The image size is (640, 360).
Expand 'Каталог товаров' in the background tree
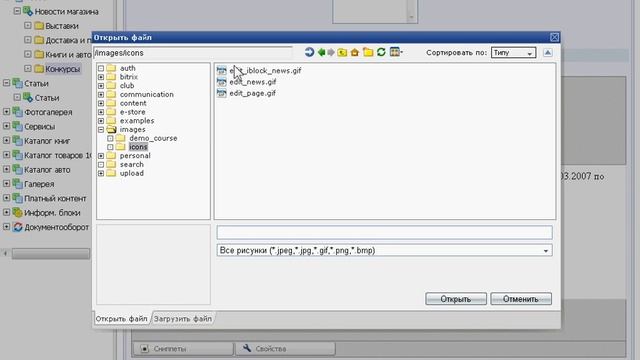tap(6, 155)
